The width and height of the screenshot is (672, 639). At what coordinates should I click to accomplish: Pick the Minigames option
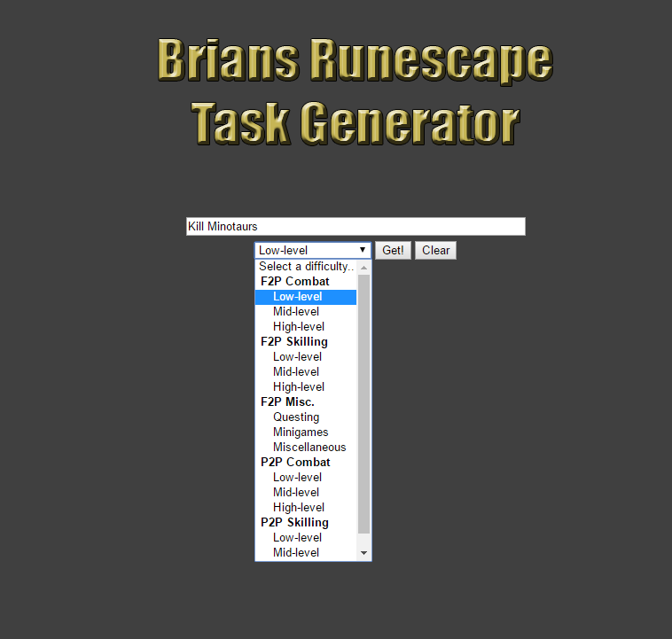306,432
